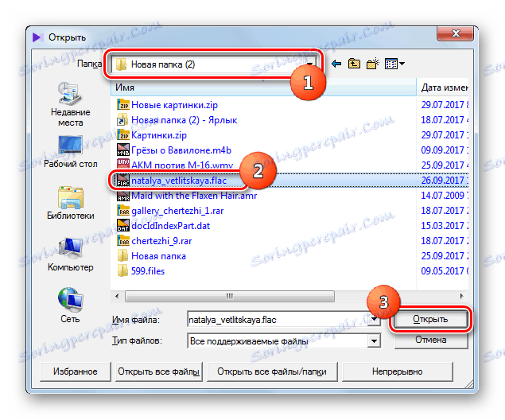
Task: Click scrollbar left arrow
Action: point(117,296)
